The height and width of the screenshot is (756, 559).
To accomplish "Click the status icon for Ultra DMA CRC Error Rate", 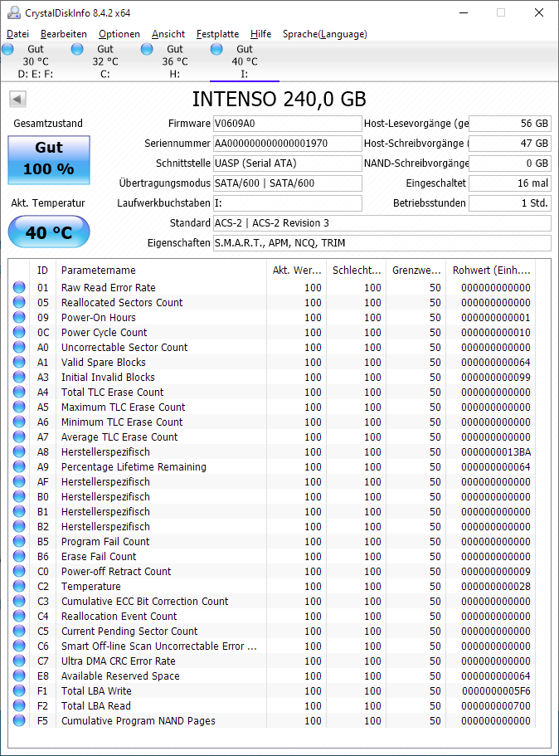I will pos(19,661).
